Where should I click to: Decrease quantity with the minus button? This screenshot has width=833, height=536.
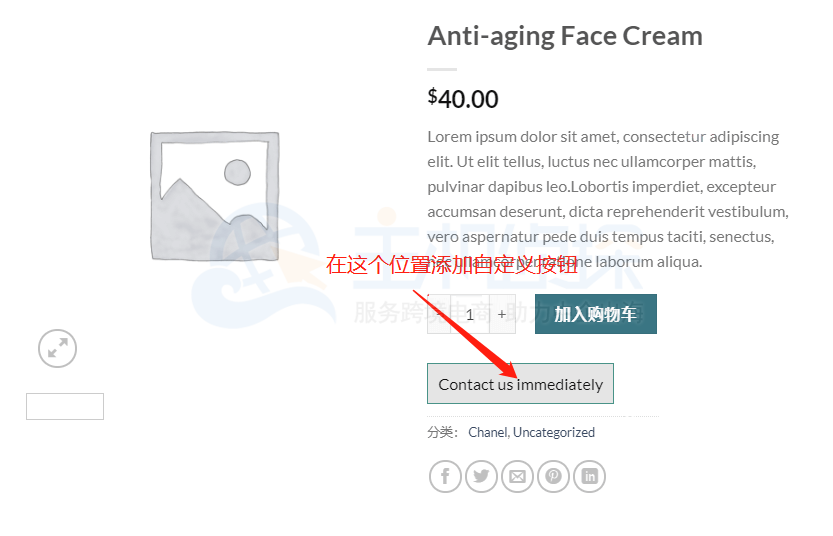click(x=439, y=314)
